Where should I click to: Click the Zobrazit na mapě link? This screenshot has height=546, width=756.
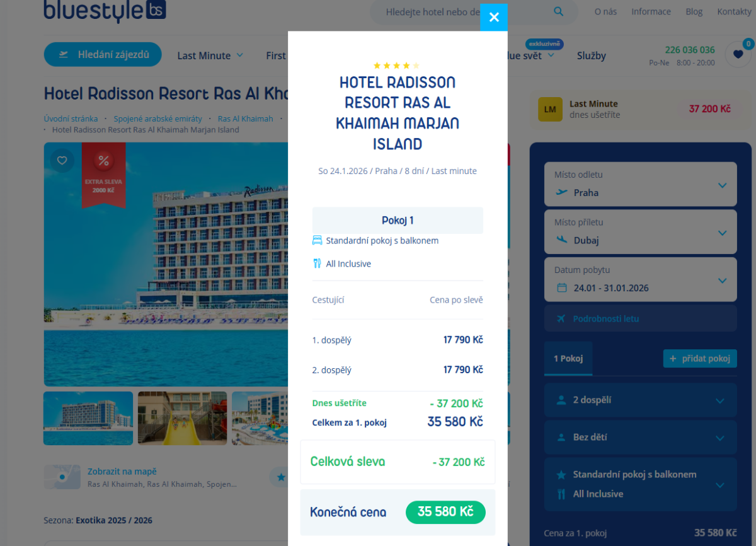point(122,472)
